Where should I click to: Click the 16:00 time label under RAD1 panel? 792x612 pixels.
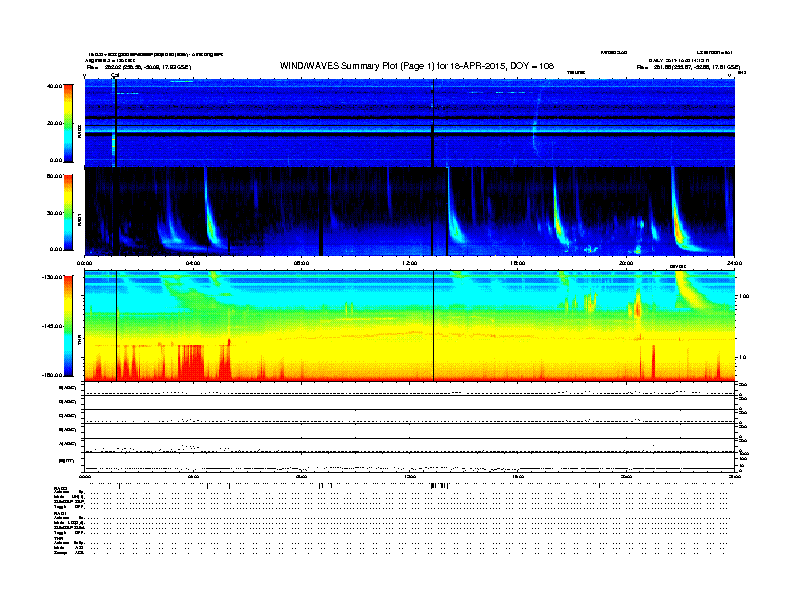tap(518, 263)
